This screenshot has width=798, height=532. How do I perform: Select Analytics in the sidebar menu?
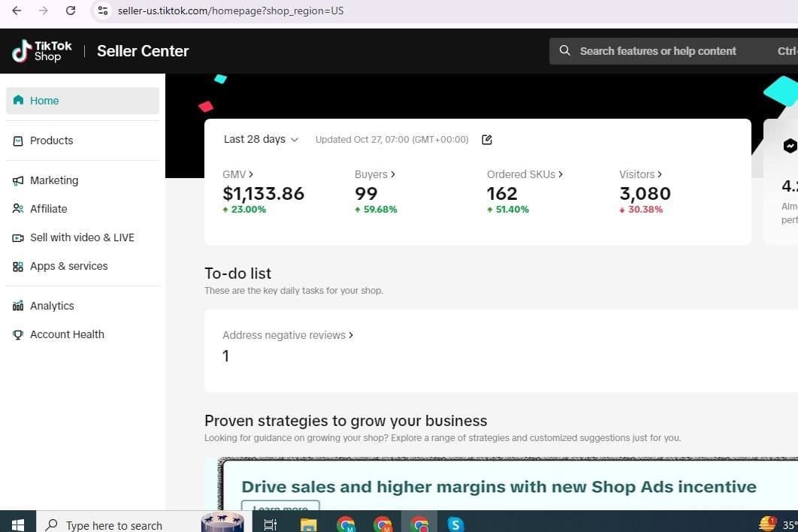[x=52, y=306]
